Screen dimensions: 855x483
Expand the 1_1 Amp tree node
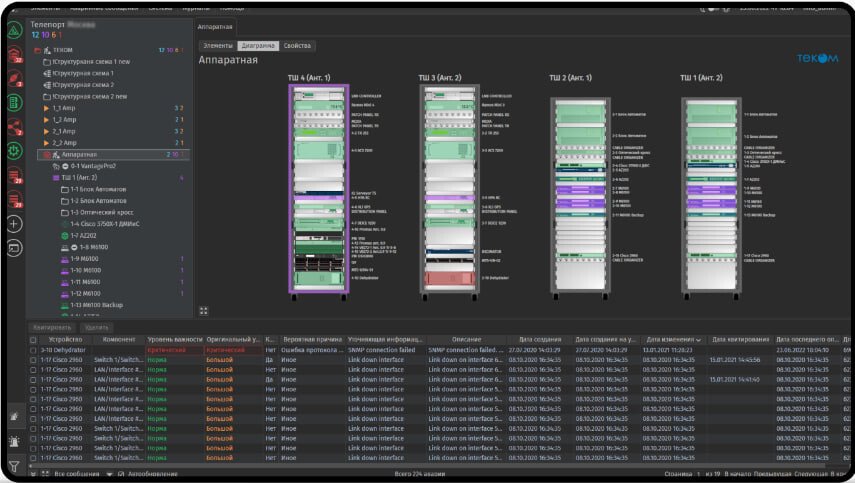click(46, 108)
